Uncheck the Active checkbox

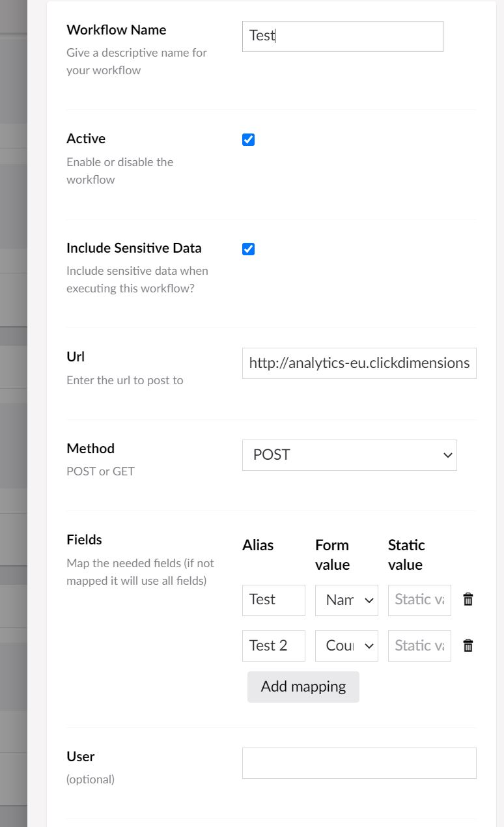pos(248,139)
